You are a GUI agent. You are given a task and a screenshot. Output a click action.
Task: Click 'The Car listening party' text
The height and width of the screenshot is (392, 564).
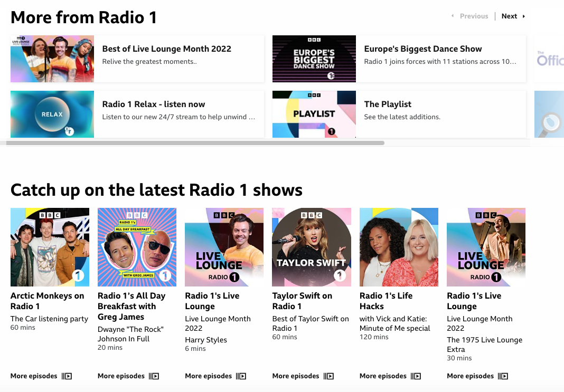[x=49, y=319]
